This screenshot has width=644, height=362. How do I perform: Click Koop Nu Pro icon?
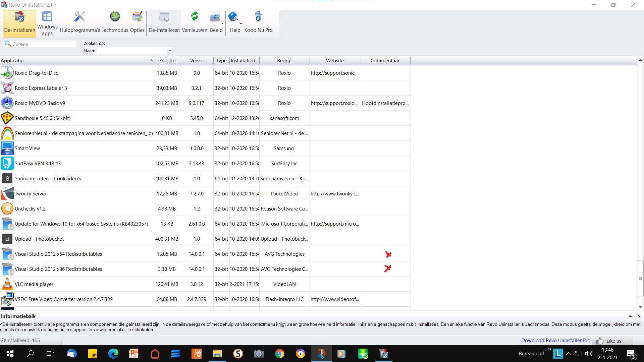(x=258, y=16)
